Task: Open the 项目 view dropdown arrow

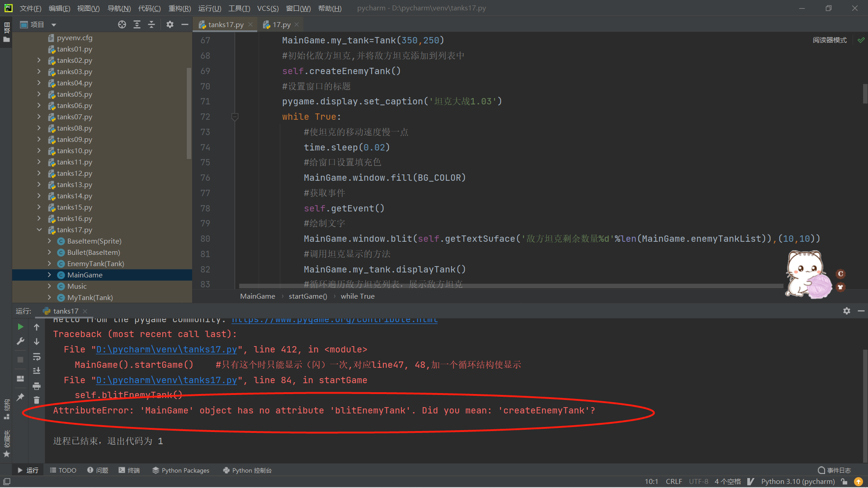Action: coord(54,25)
